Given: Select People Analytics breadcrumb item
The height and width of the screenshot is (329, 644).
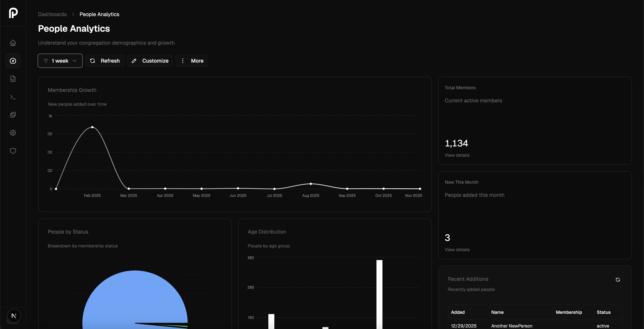Looking at the screenshot, I should click(x=99, y=14).
